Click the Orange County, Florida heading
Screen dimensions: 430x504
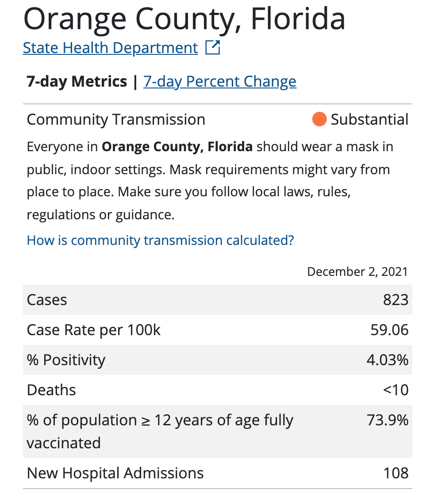184,19
